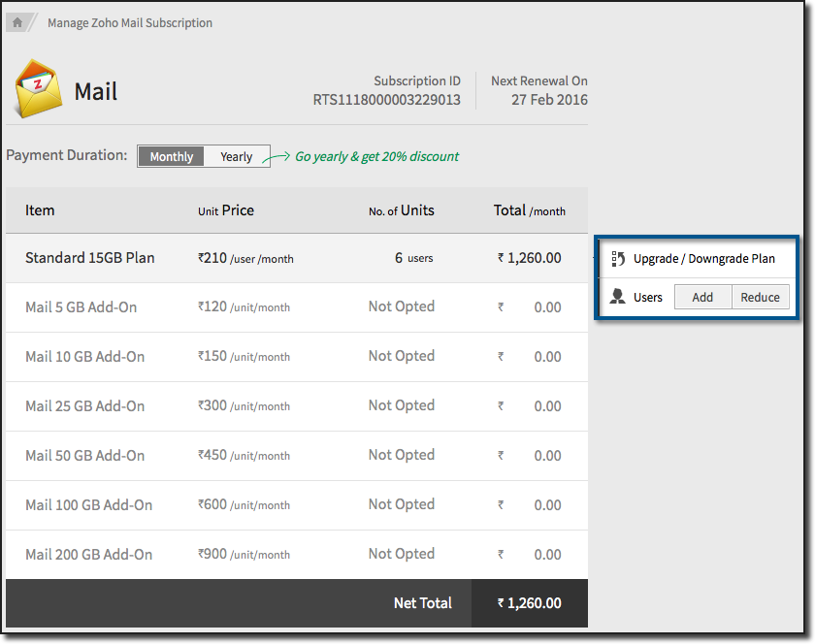Click Upgrade / Downgrade Plan
The height and width of the screenshot is (644, 815).
point(702,259)
